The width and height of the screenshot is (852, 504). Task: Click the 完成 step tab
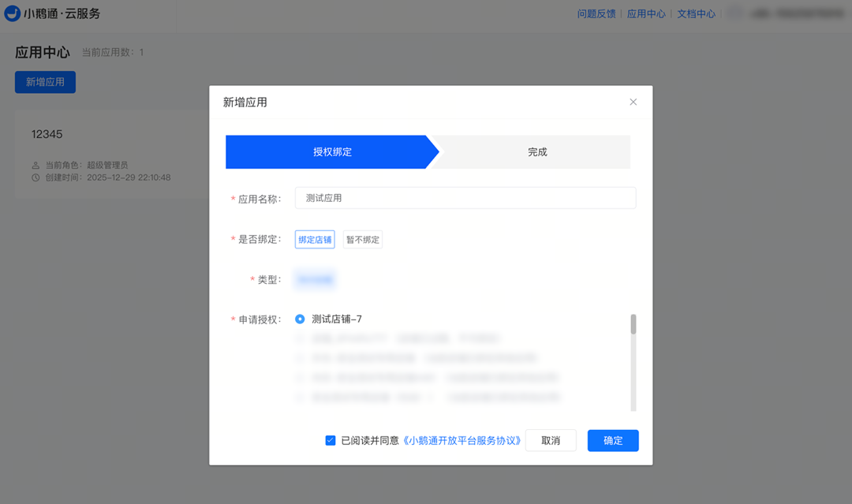pyautogui.click(x=537, y=152)
